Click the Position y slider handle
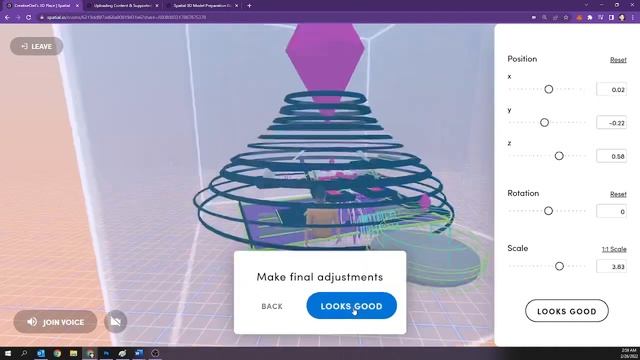The width and height of the screenshot is (640, 360). click(544, 122)
